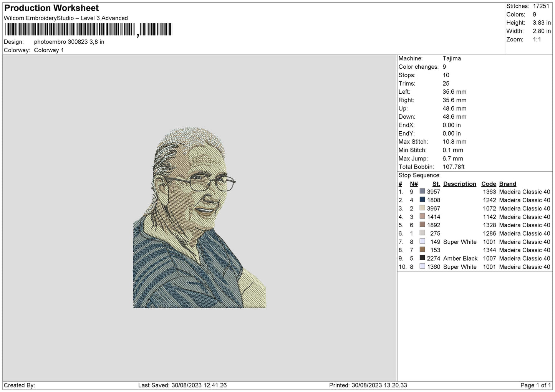Click the stitch count 1360 in stop 10
This screenshot has width=555, height=392.
click(x=434, y=267)
